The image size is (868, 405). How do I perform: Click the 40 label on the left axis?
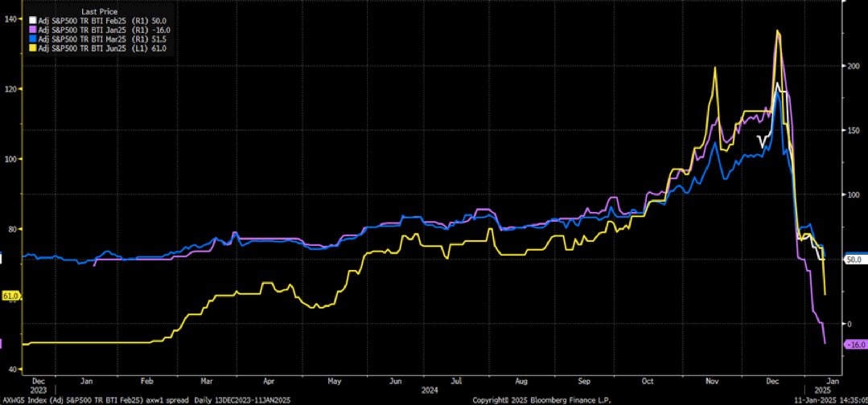pos(11,369)
